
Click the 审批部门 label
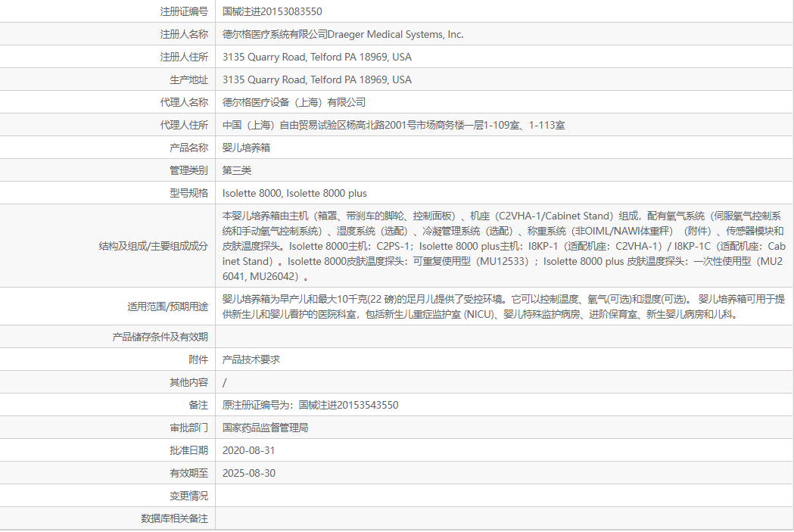coord(188,428)
